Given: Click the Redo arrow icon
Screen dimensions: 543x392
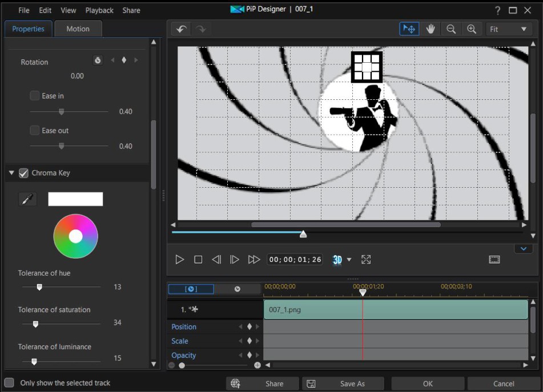Looking at the screenshot, I should click(x=201, y=29).
